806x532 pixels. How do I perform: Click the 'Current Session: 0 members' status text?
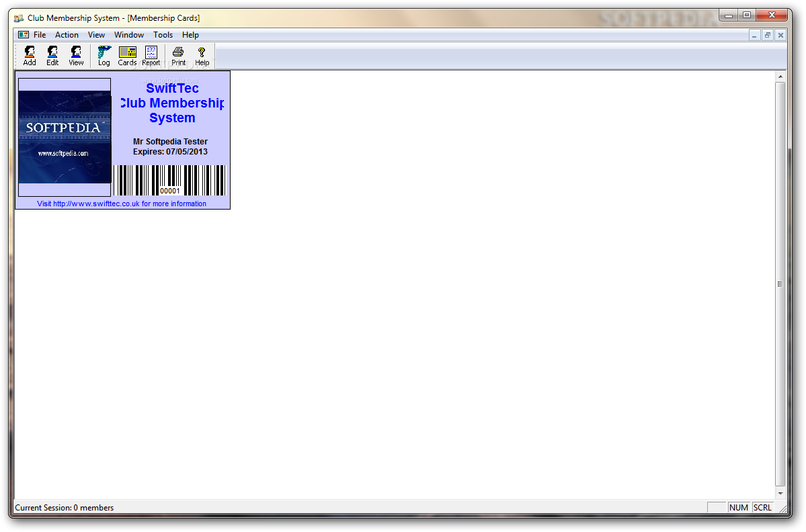[65, 508]
